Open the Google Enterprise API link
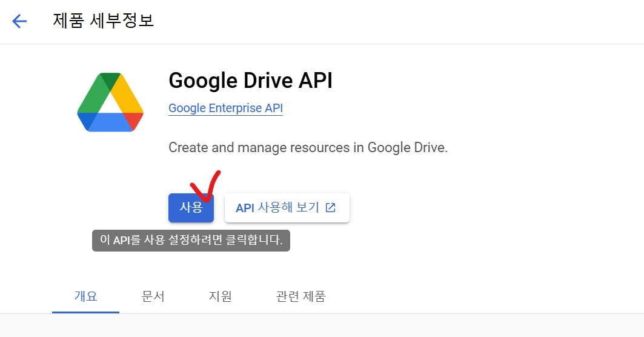644x337 pixels. (225, 108)
